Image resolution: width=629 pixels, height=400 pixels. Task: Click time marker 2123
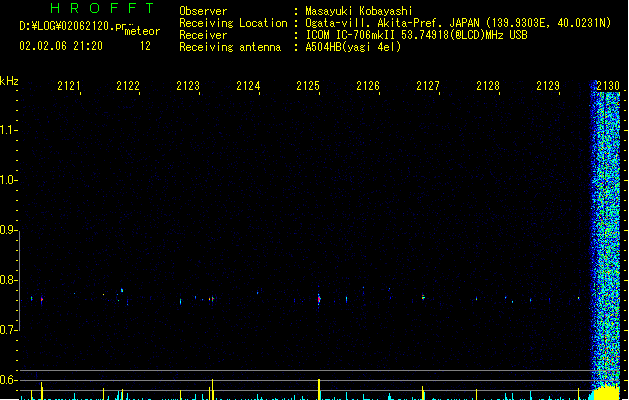tap(188, 86)
